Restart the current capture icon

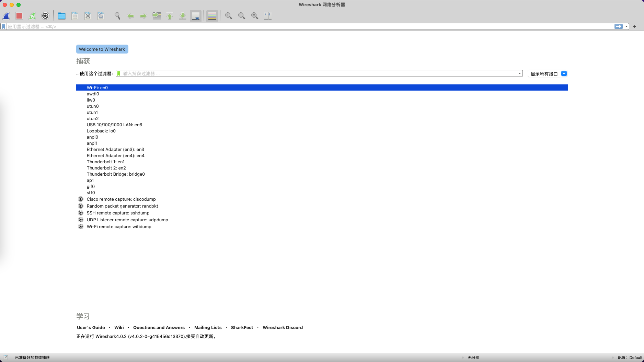click(x=32, y=16)
